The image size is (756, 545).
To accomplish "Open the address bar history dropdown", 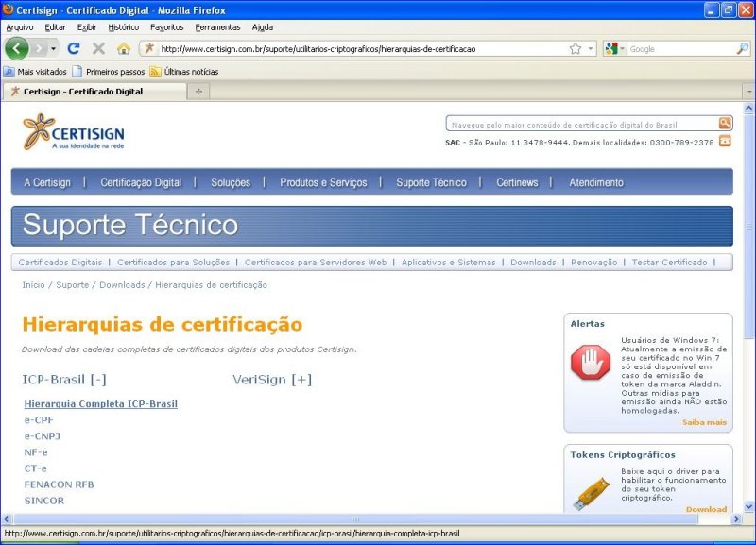I will 590,48.
